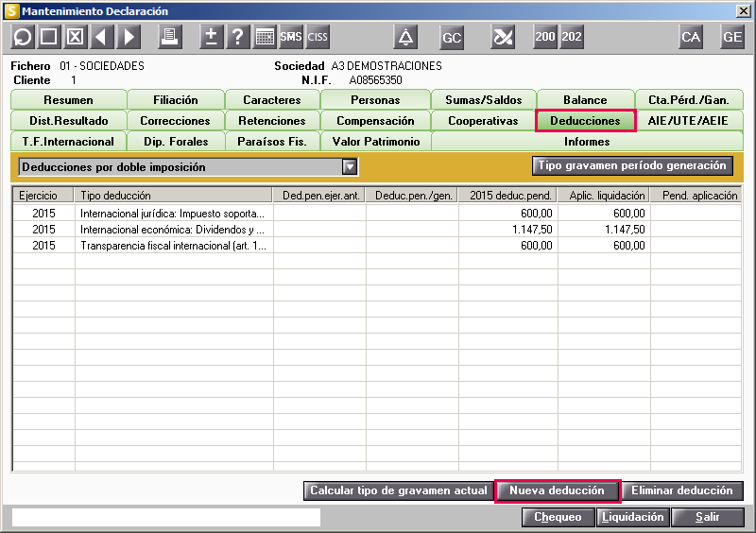Image resolution: width=756 pixels, height=533 pixels.
Task: Exit with the Salir button
Action: tap(707, 517)
